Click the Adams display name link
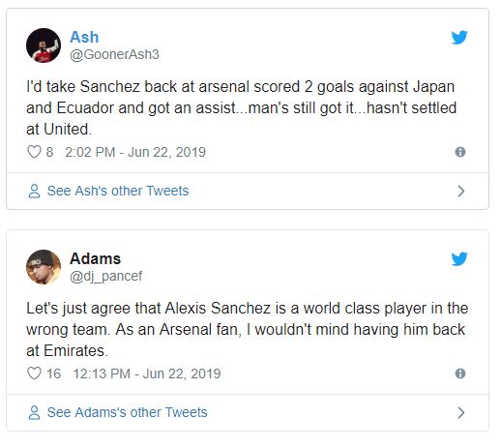The height and width of the screenshot is (448, 501). [96, 258]
